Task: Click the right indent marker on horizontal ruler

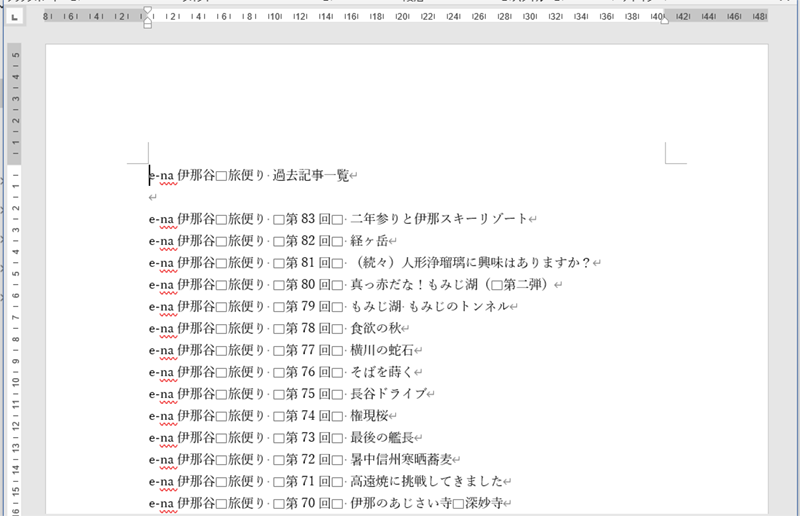Action: point(666,18)
